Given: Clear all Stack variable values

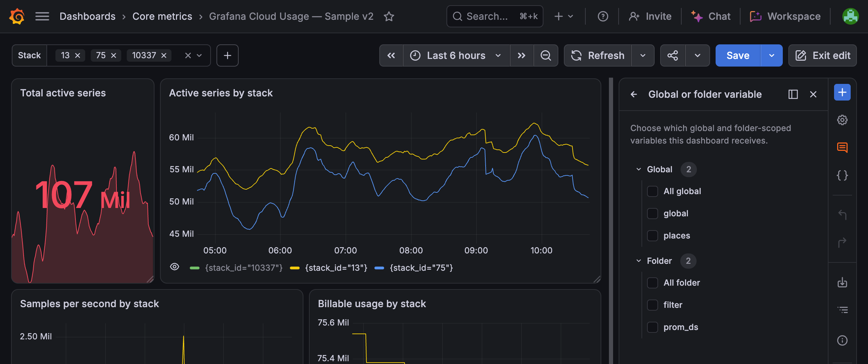Looking at the screenshot, I should [x=188, y=55].
